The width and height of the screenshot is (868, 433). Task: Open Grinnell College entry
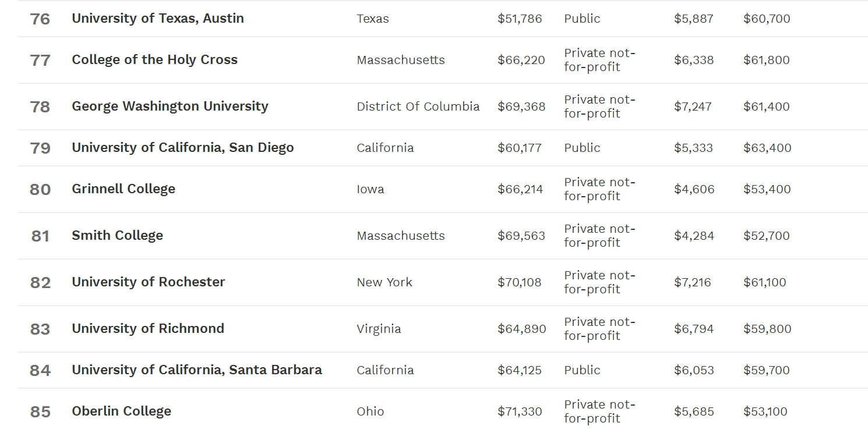tap(124, 189)
